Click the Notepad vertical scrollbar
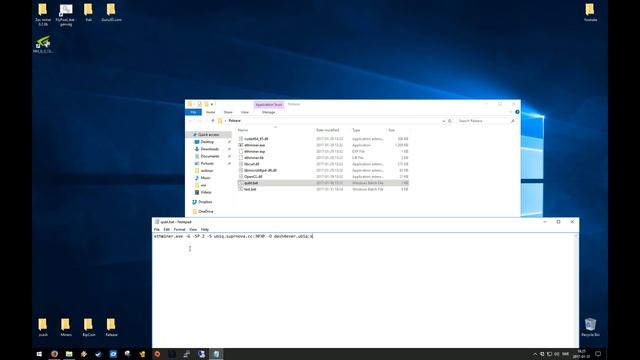Viewport: 640px width, 360px height. (x=576, y=290)
